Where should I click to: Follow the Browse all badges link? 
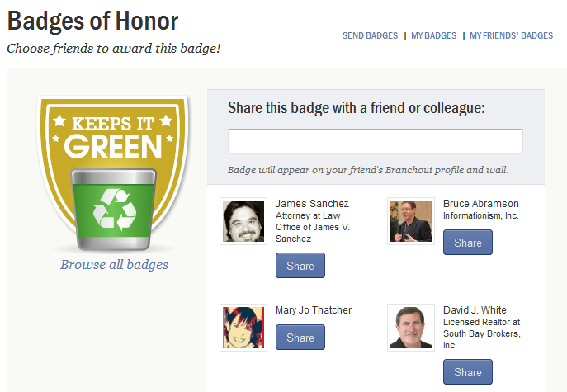click(114, 265)
